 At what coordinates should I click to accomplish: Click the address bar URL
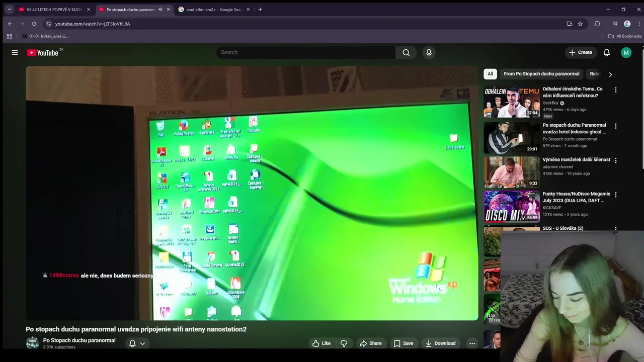(93, 24)
